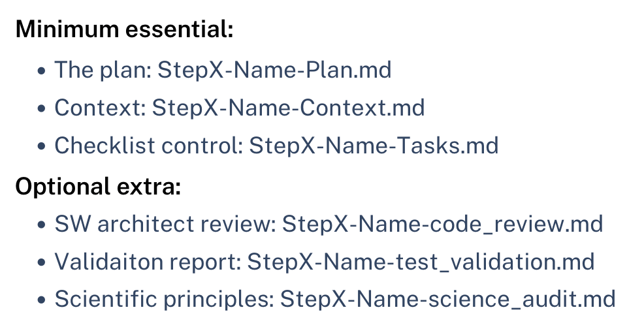Click the "Scientific principles:" label
The height and width of the screenshot is (329, 644).
[x=164, y=300]
